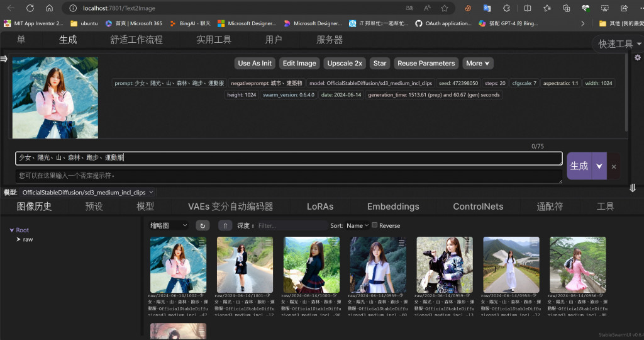This screenshot has height=340, width=644.
Task: Change the 缩略图 view dropdown
Action: [x=169, y=225]
